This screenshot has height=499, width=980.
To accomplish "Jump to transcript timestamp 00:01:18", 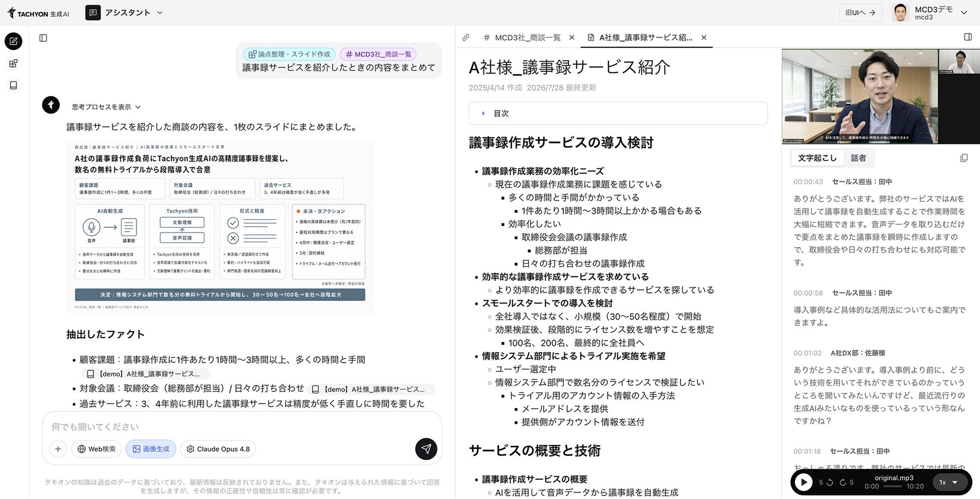I will pos(807,451).
